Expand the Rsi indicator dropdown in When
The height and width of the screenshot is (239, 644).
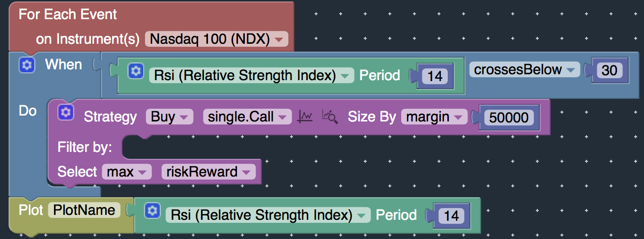251,75
